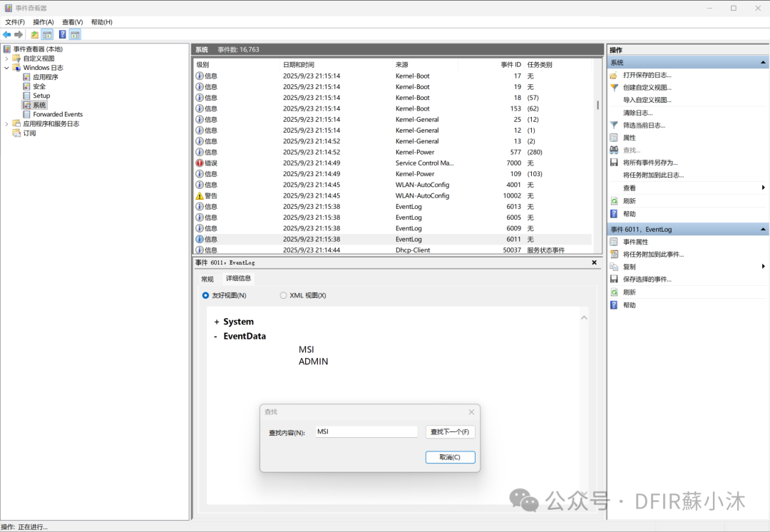The image size is (770, 532).
Task: Click the Forward arrow toolbar icon
Action: click(19, 34)
